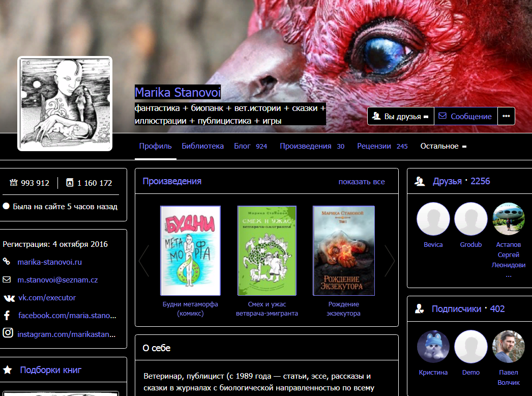Click the friends icon next to Друзья heading
This screenshot has height=396, width=532.
click(420, 182)
